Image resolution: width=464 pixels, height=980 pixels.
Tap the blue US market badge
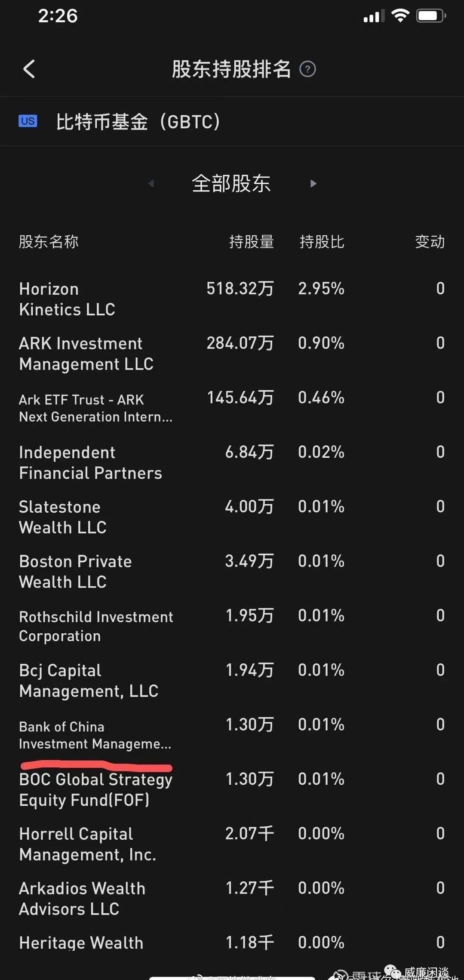tap(28, 121)
